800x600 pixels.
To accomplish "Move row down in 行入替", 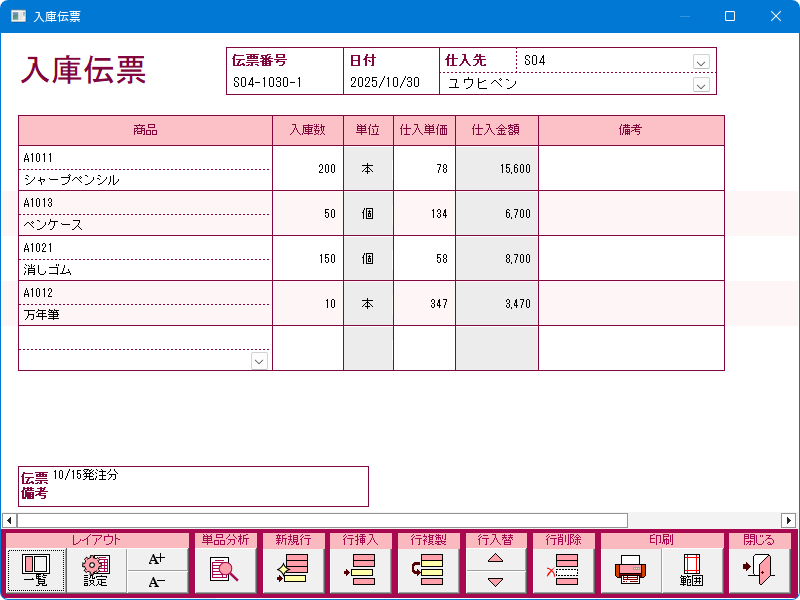I will [x=495, y=582].
